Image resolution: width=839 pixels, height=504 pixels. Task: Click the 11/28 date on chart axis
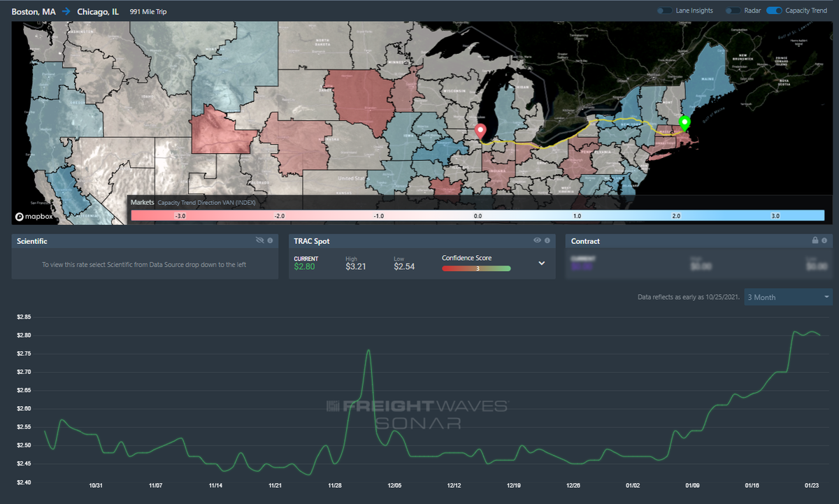[335, 485]
